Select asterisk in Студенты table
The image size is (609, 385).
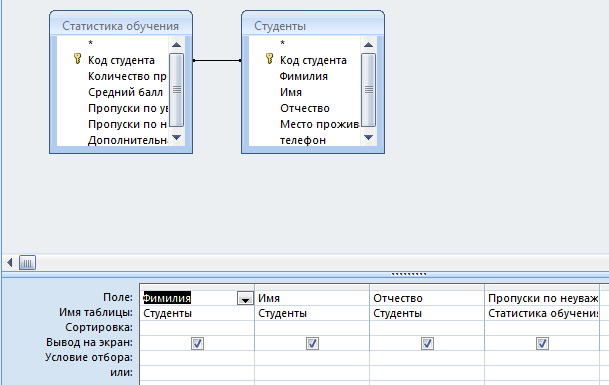click(282, 43)
